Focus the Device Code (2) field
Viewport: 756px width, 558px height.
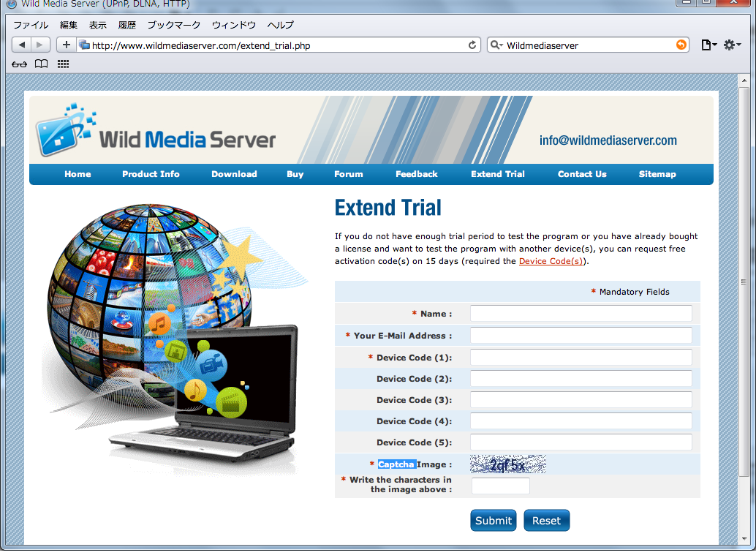pyautogui.click(x=581, y=379)
